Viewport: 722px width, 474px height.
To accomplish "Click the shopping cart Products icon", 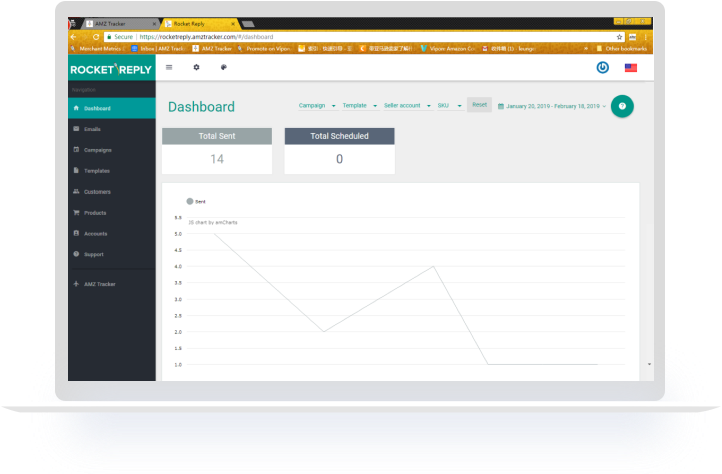I will pos(77,213).
